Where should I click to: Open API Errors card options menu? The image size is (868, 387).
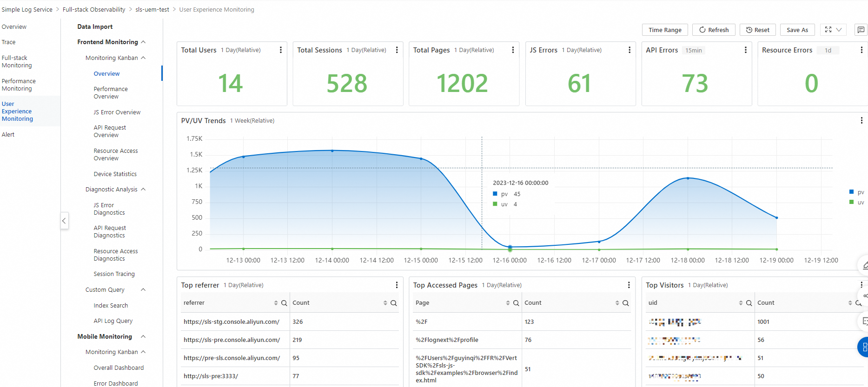(x=746, y=50)
